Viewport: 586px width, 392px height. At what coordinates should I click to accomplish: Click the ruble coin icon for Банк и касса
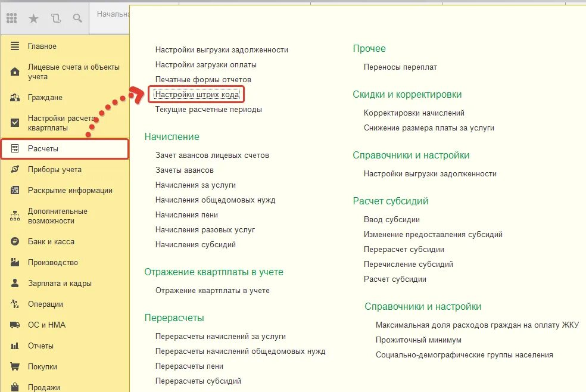[15, 241]
